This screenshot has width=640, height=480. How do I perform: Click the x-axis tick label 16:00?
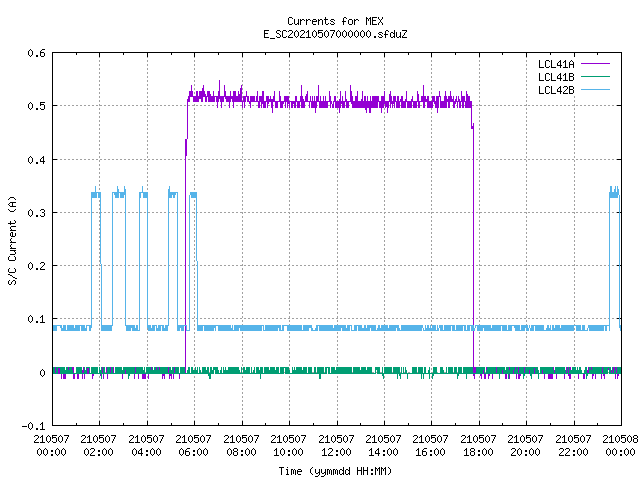(x=430, y=452)
